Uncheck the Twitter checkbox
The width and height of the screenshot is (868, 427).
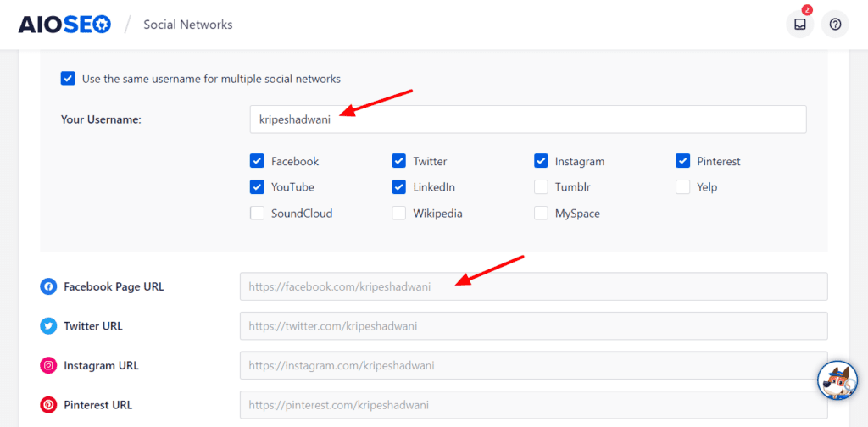[399, 161]
